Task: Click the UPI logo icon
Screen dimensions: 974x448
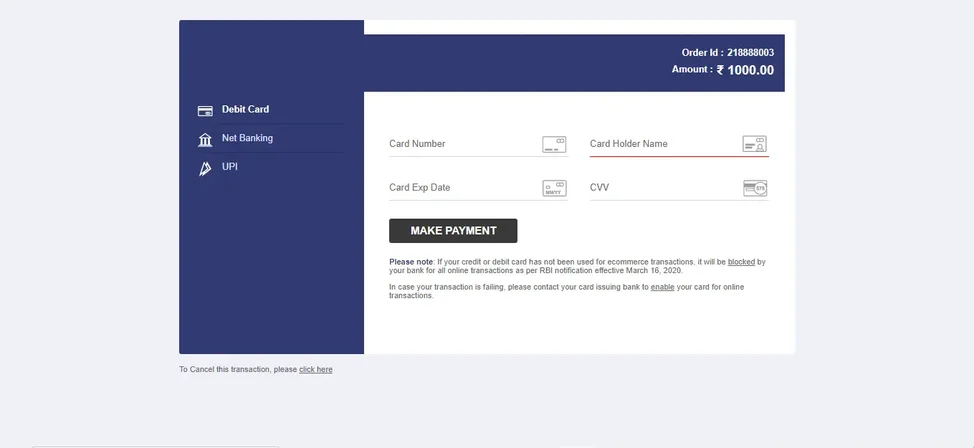Action: [205, 168]
